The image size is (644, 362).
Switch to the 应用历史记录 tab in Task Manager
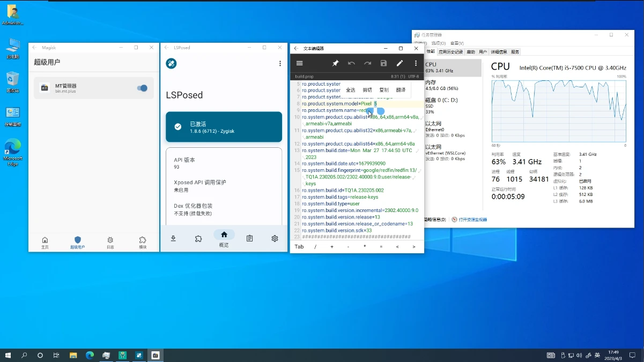tap(450, 52)
